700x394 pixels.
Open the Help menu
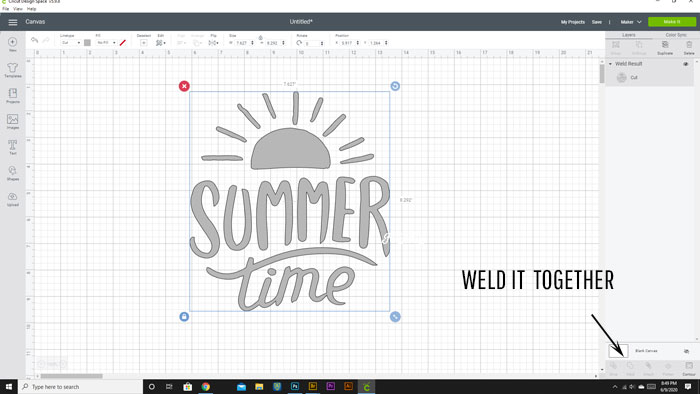31,8
